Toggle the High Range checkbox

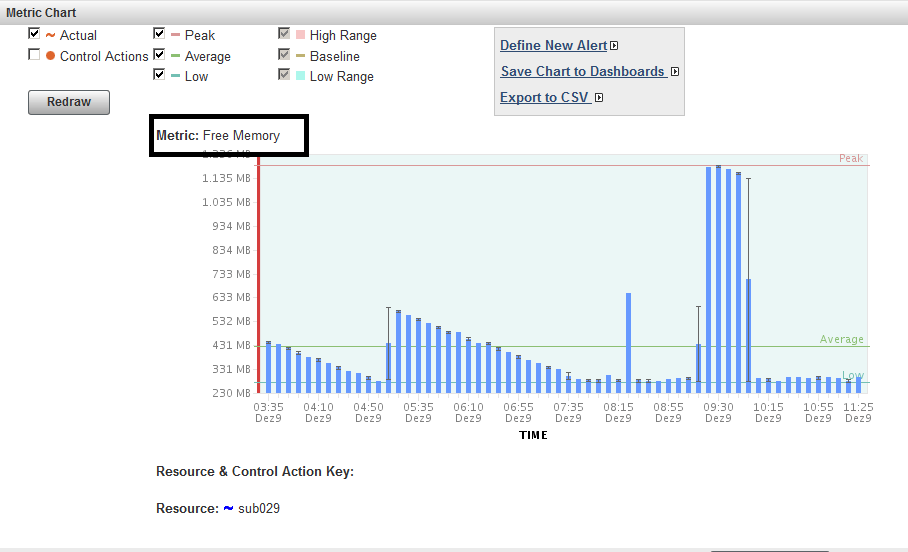[x=284, y=34]
